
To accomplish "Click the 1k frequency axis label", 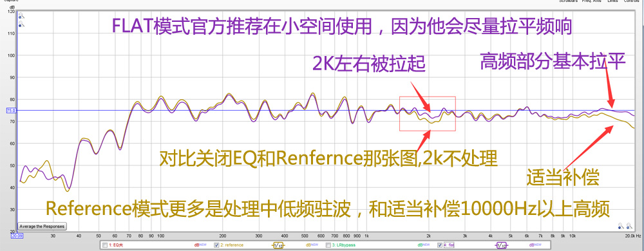I will pyautogui.click(x=367, y=236).
